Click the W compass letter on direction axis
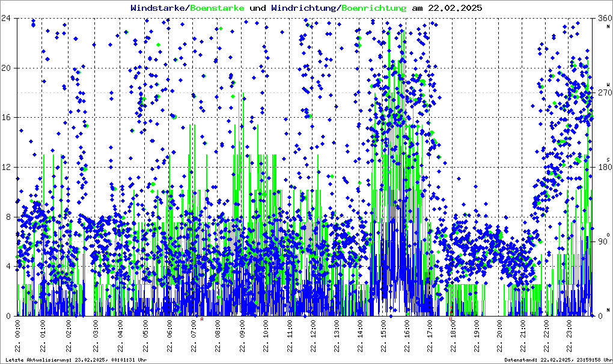This screenshot has height=364, width=613. [608, 84]
